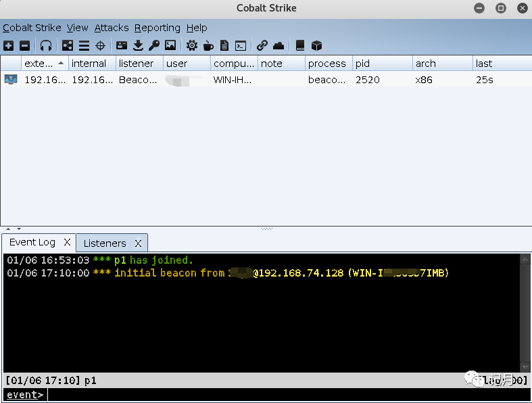Maximize the Cobalt Strike window

(501, 8)
